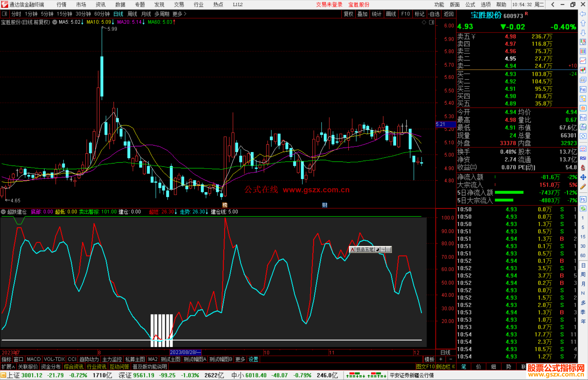The height and width of the screenshot is (380, 588).
Task: Click the pencil drawing tool icon
Action: tap(583, 187)
